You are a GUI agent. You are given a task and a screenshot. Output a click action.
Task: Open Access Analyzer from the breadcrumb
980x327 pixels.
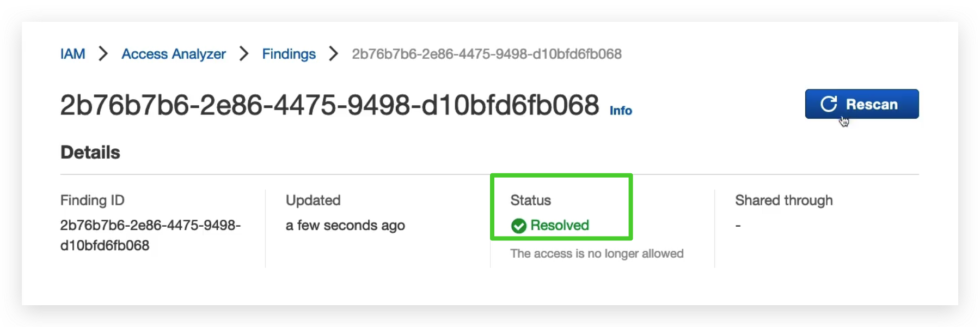click(173, 54)
